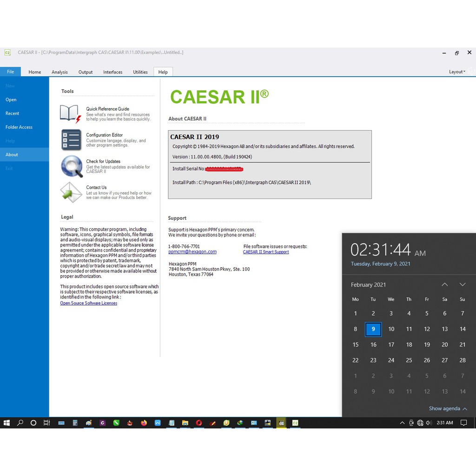Select February 28 in the calendar
This screenshot has width=476, height=476.
463,360
